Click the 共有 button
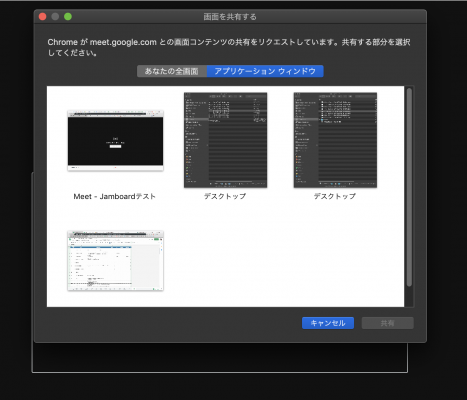This screenshot has height=400, width=467. coord(388,323)
